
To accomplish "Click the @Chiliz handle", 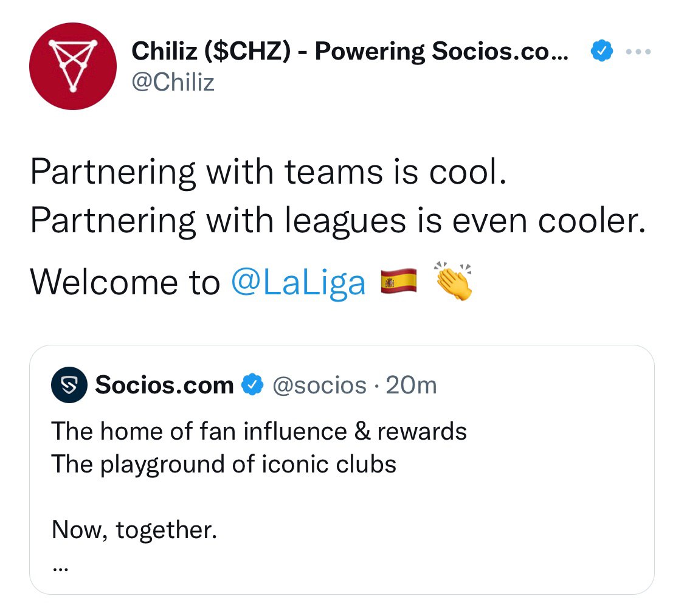I will coord(173,82).
